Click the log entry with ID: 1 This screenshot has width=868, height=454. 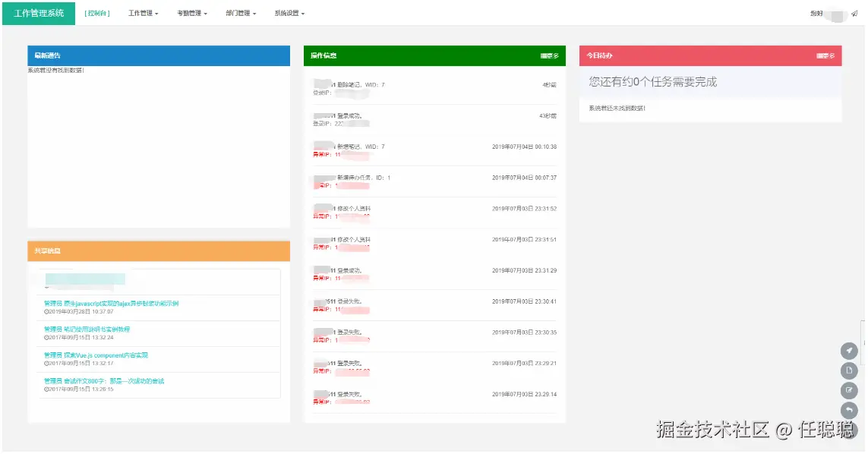(434, 181)
